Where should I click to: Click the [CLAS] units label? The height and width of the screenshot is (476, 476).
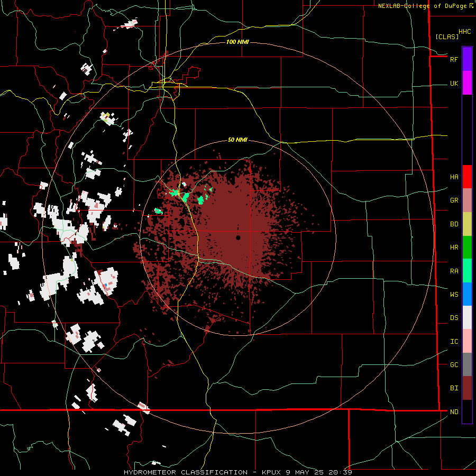point(447,36)
